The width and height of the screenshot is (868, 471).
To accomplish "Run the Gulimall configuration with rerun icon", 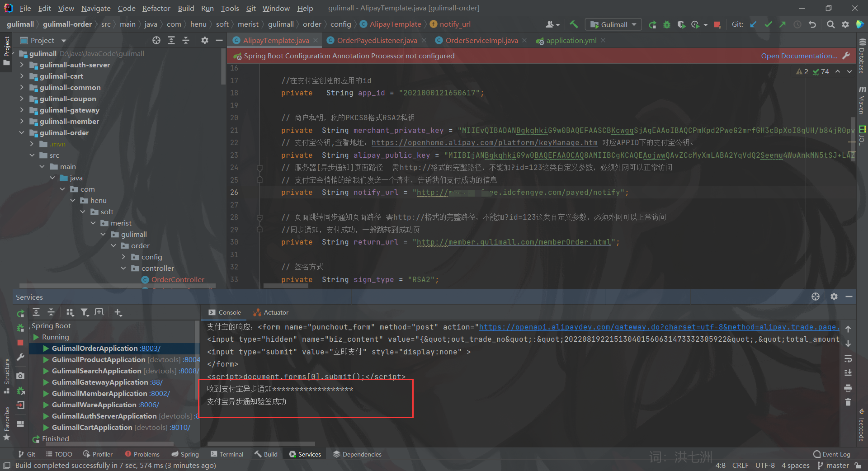I will (652, 24).
